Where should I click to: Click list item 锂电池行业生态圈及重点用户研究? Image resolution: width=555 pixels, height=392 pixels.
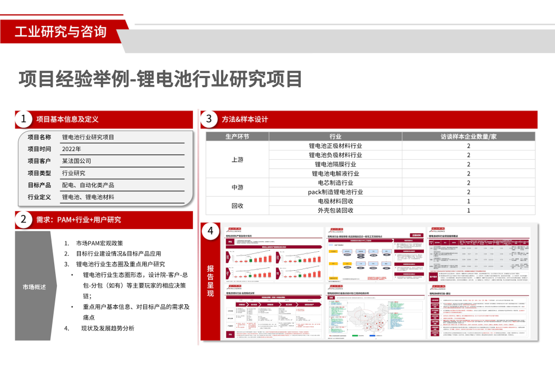click(x=120, y=264)
